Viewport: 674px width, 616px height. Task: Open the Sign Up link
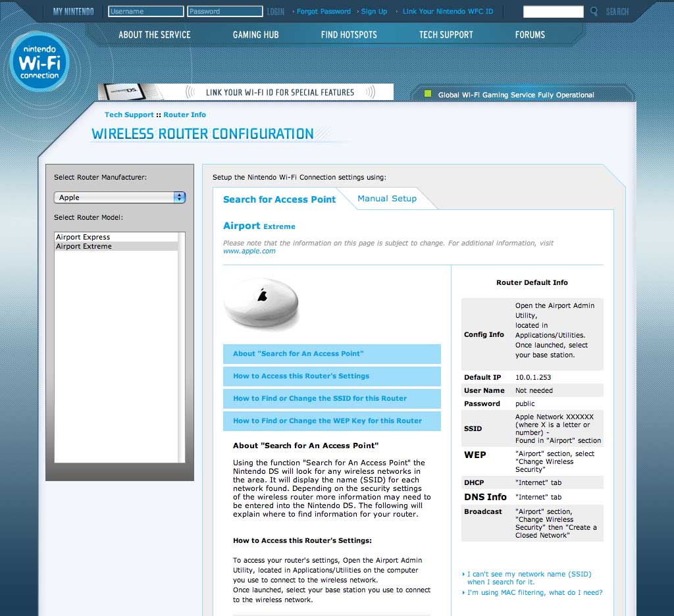click(374, 12)
